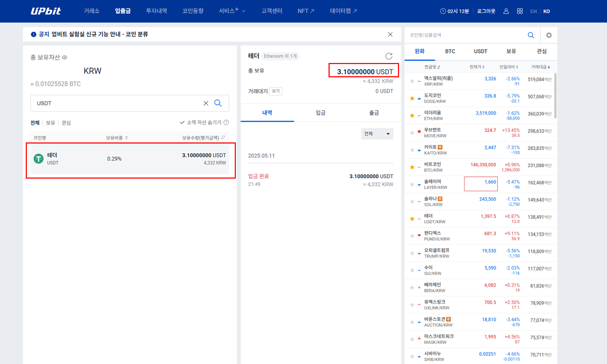This screenshot has width=607, height=364.
Task: Switch to 입금 tab
Action: point(321,113)
